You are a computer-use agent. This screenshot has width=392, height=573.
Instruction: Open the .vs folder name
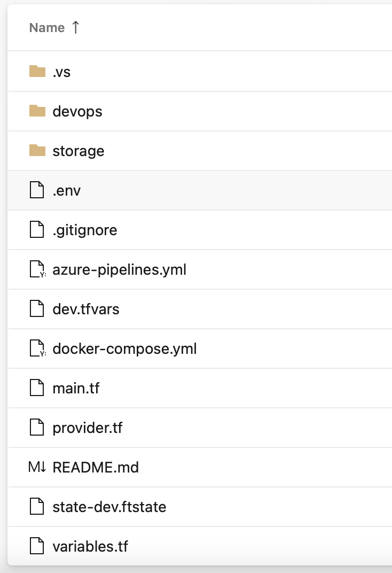pyautogui.click(x=61, y=72)
